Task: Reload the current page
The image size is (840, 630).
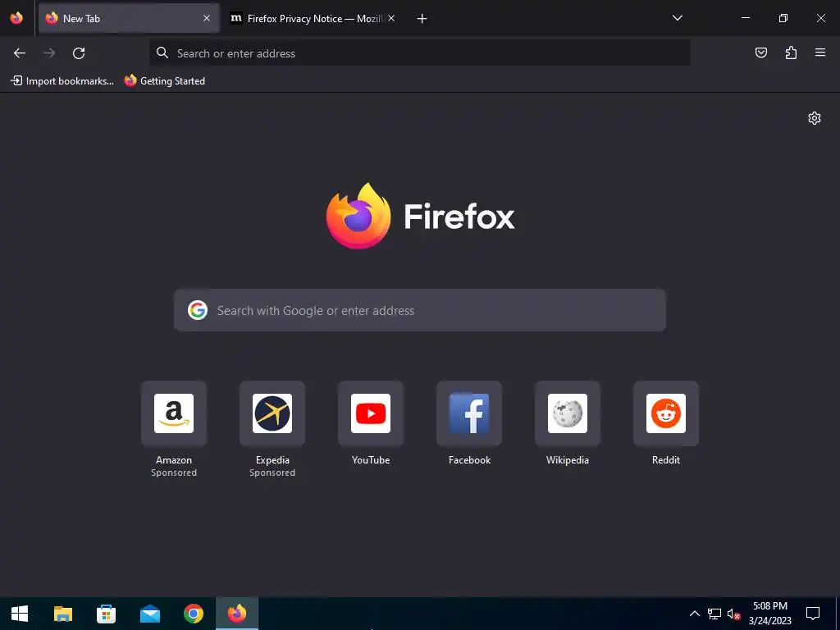Action: 79,53
